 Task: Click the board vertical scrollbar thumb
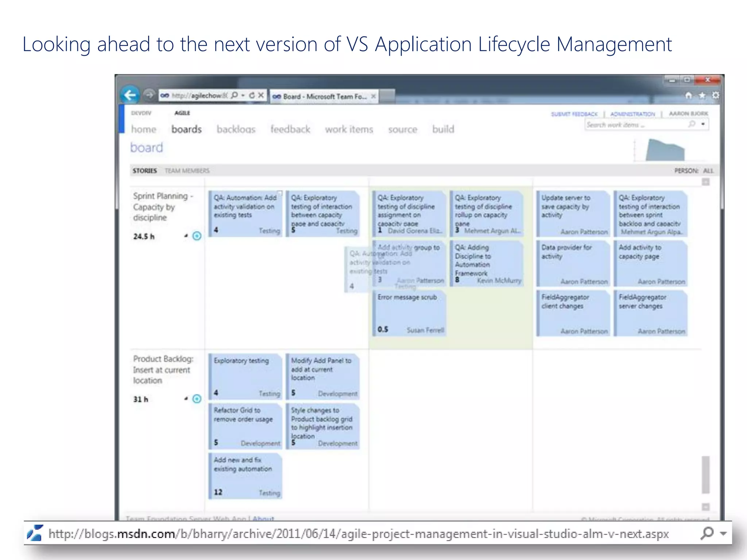pyautogui.click(x=706, y=474)
